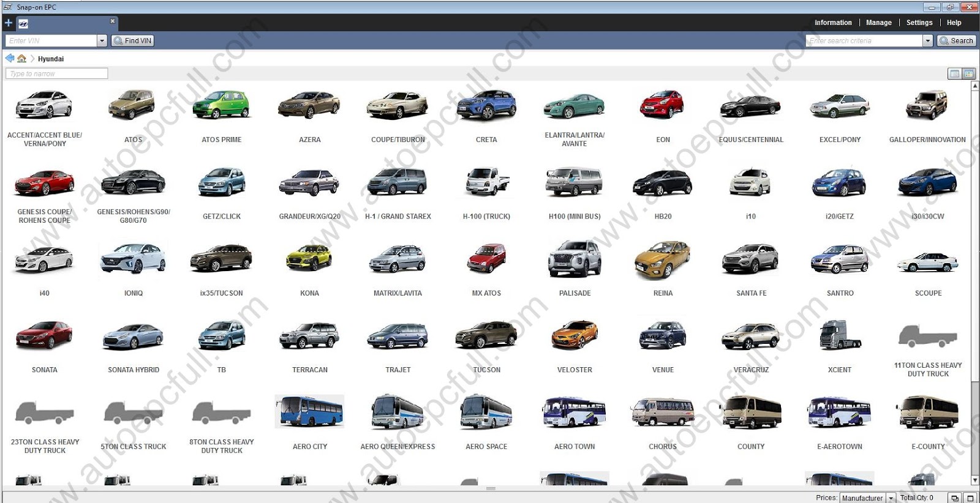
Task: Select the CHORUS bus model
Action: click(x=663, y=422)
